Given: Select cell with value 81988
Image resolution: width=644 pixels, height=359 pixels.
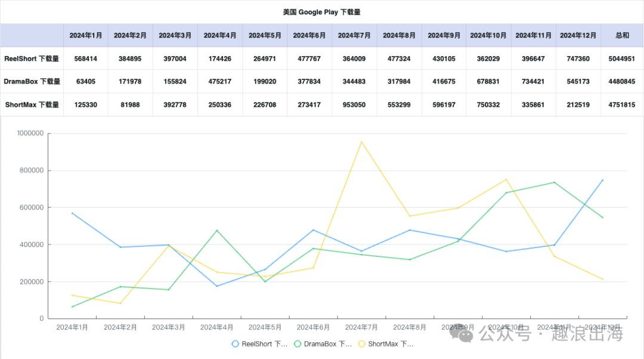Looking at the screenshot, I should [130, 105].
